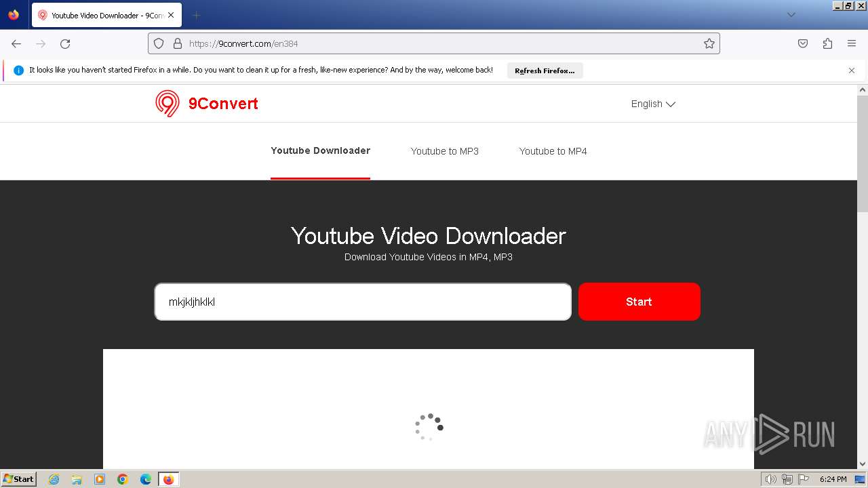Screen dimensions: 868x488
Task: Click the video URL input field
Action: tap(363, 302)
